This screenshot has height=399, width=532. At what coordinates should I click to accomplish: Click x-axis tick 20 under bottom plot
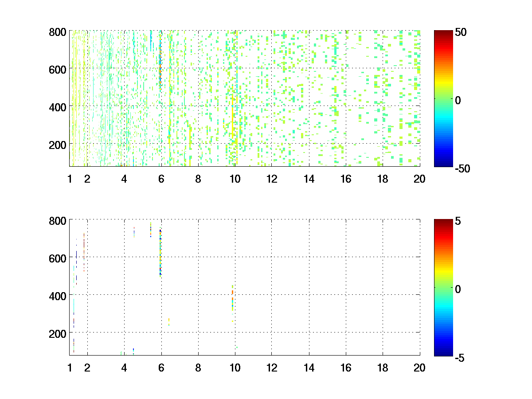[x=419, y=368]
